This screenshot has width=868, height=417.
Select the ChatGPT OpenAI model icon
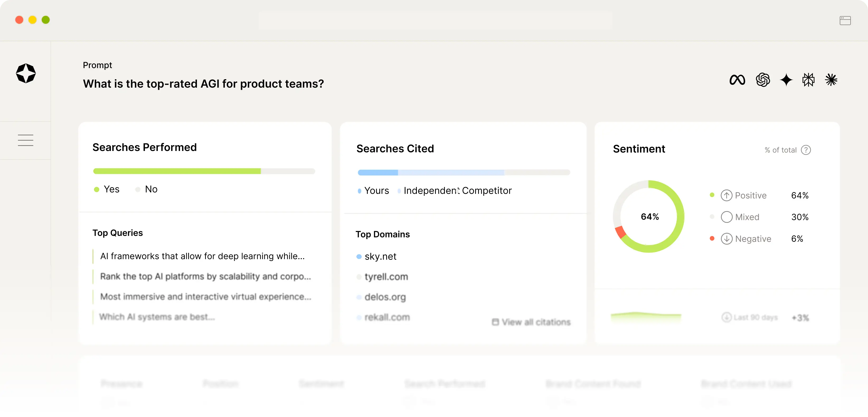tap(762, 80)
